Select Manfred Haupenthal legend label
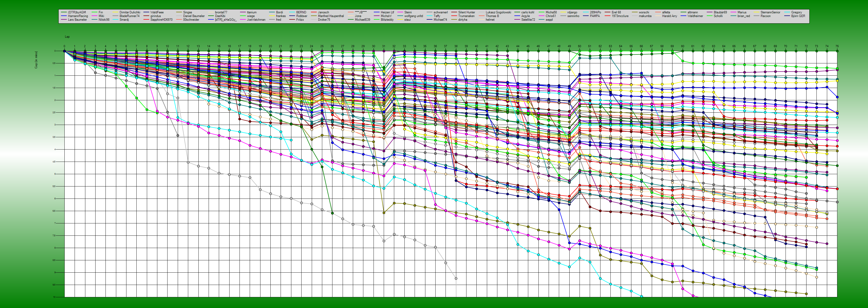This screenshot has width=868, height=308. (331, 16)
